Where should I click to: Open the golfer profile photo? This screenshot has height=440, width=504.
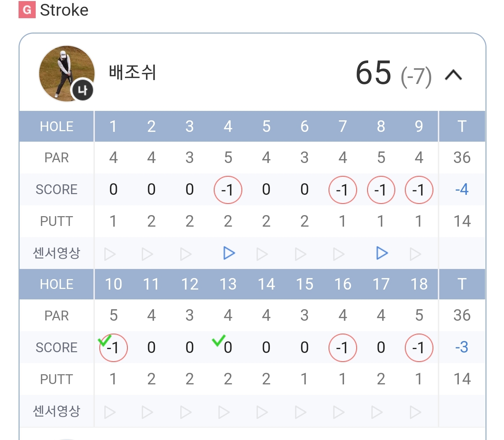click(x=66, y=73)
